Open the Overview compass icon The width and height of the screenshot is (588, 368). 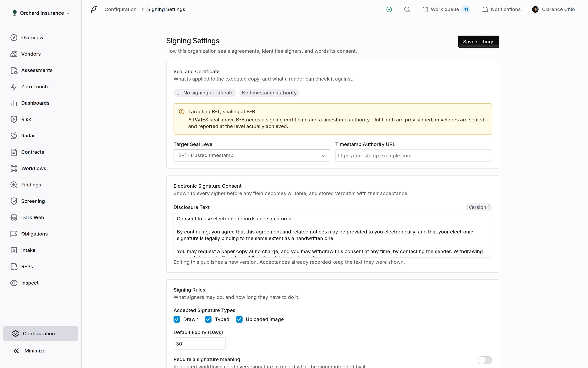pos(14,37)
